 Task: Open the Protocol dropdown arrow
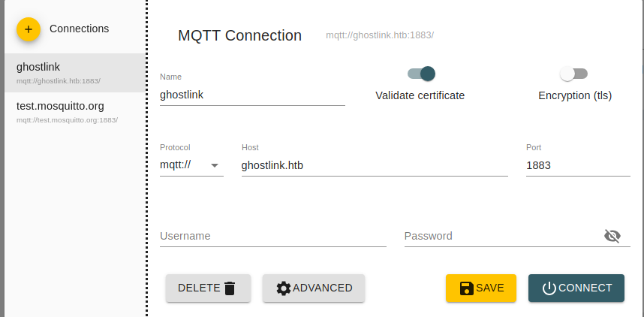coord(215,165)
